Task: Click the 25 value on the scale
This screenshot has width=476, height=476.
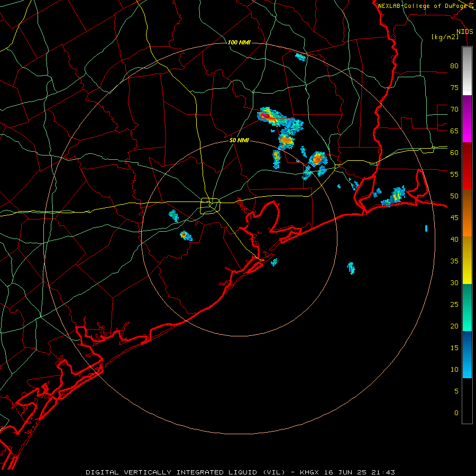Action: tap(454, 304)
